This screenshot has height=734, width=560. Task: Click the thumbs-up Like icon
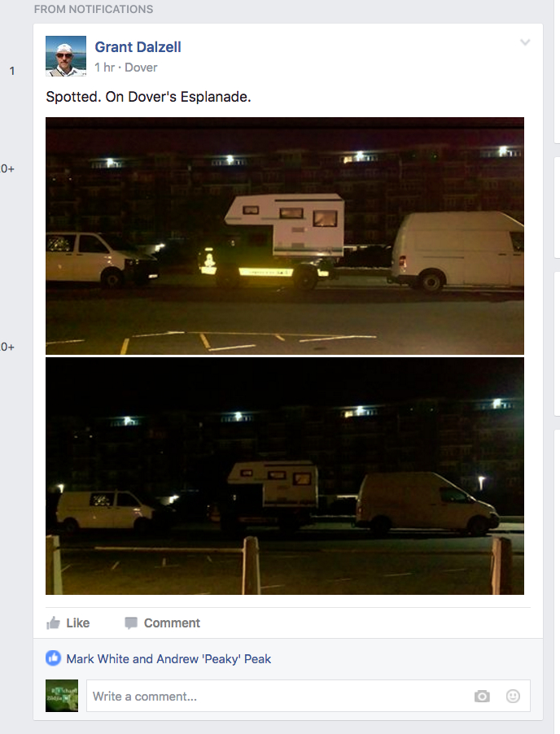54,623
